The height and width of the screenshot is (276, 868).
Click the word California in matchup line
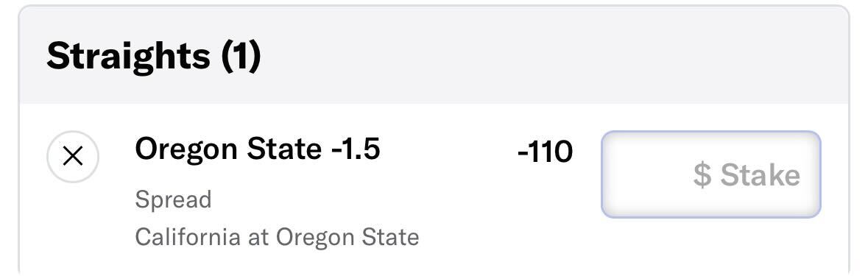(187, 237)
